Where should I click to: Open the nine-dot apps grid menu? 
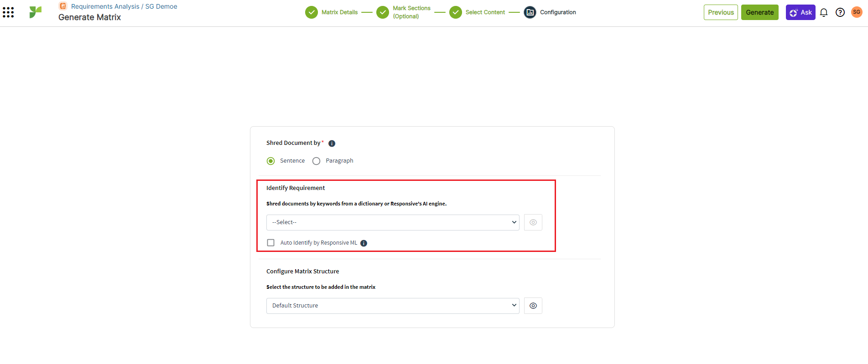[x=8, y=12]
